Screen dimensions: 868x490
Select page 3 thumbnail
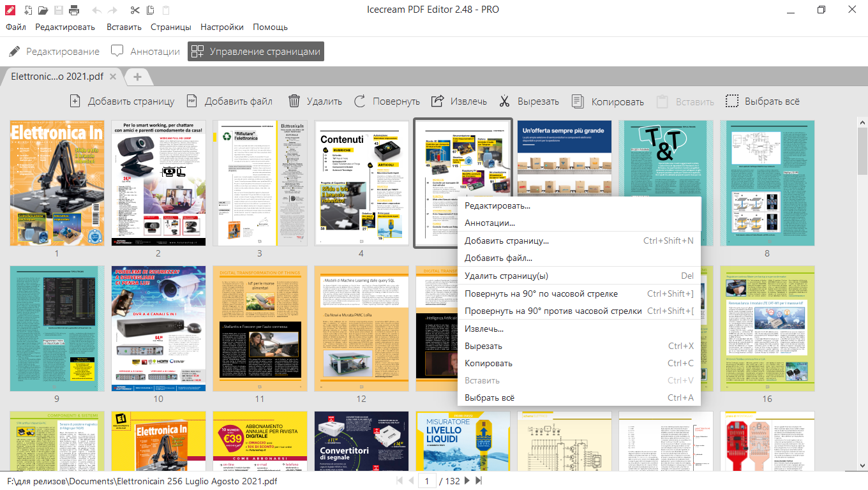point(260,183)
